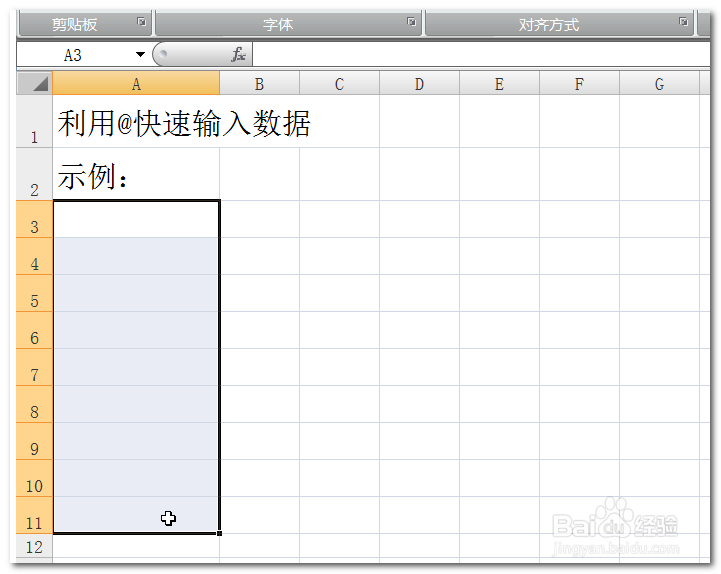Select column B header
721x574 pixels.
(x=259, y=84)
